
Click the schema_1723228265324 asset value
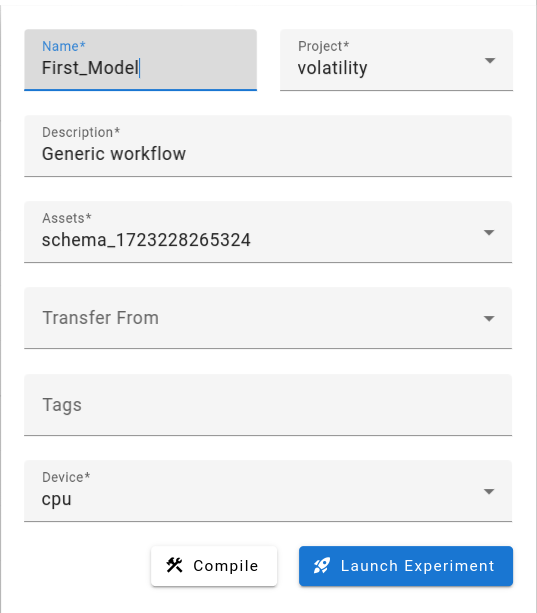pyautogui.click(x=146, y=240)
